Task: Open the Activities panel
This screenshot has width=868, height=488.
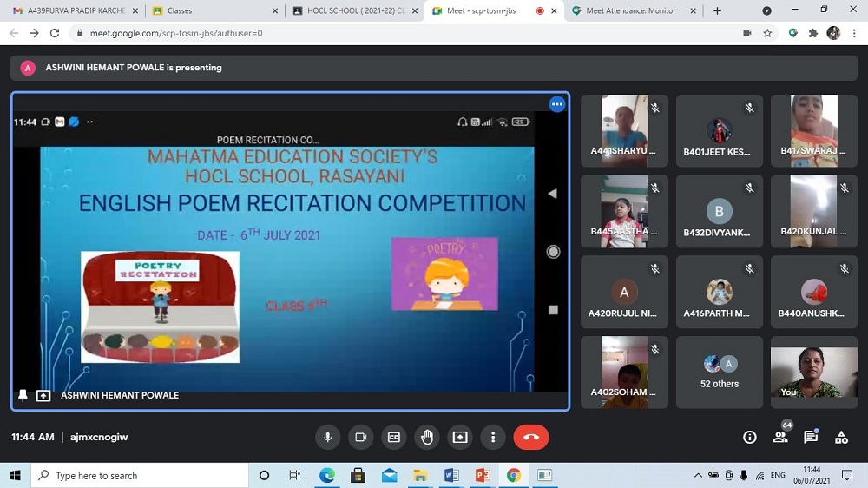Action: pyautogui.click(x=841, y=438)
